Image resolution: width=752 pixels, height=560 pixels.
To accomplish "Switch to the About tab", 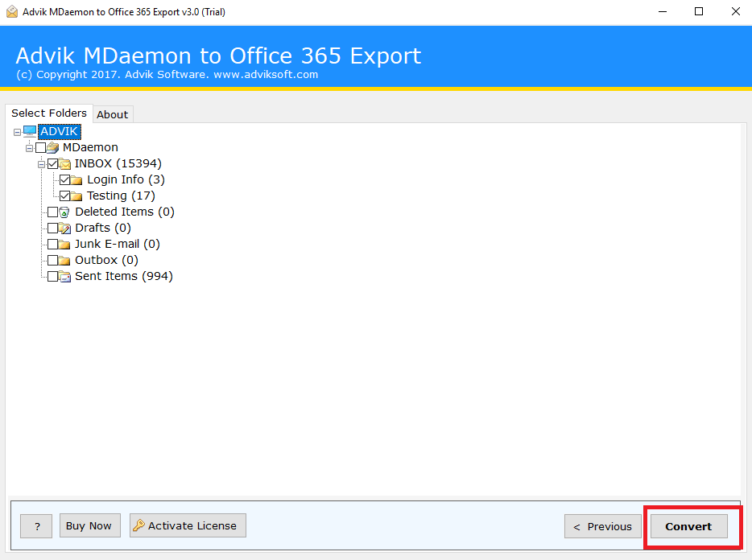I will click(113, 114).
